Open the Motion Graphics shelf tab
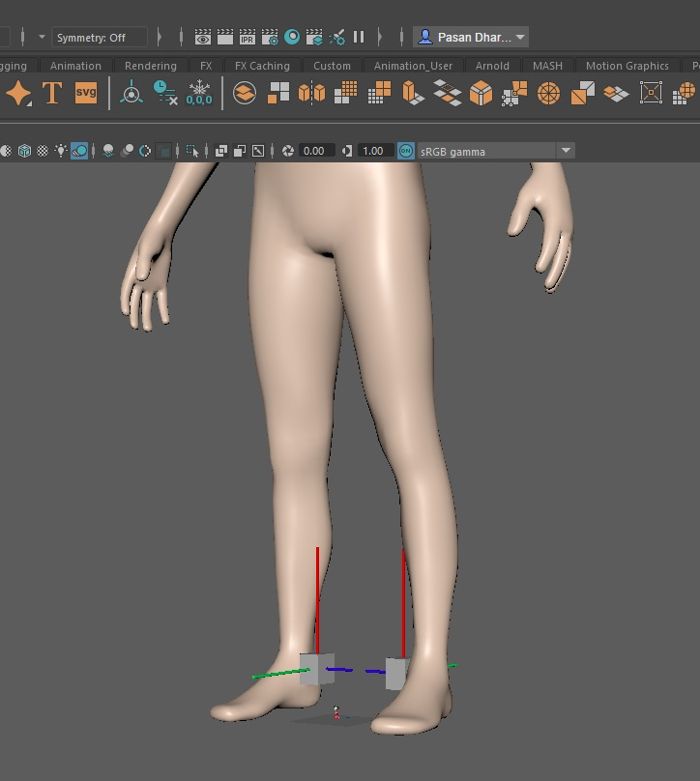The height and width of the screenshot is (781, 700). click(x=627, y=66)
